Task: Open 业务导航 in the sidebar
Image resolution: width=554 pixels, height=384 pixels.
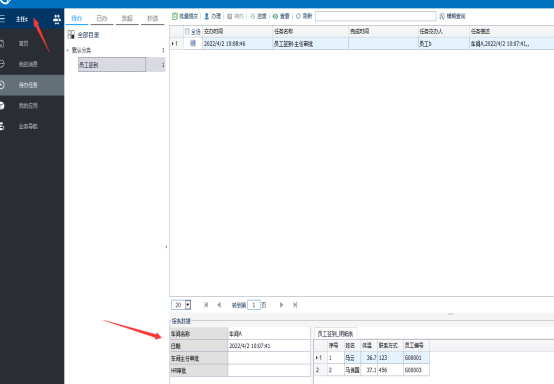Action: pyautogui.click(x=28, y=126)
